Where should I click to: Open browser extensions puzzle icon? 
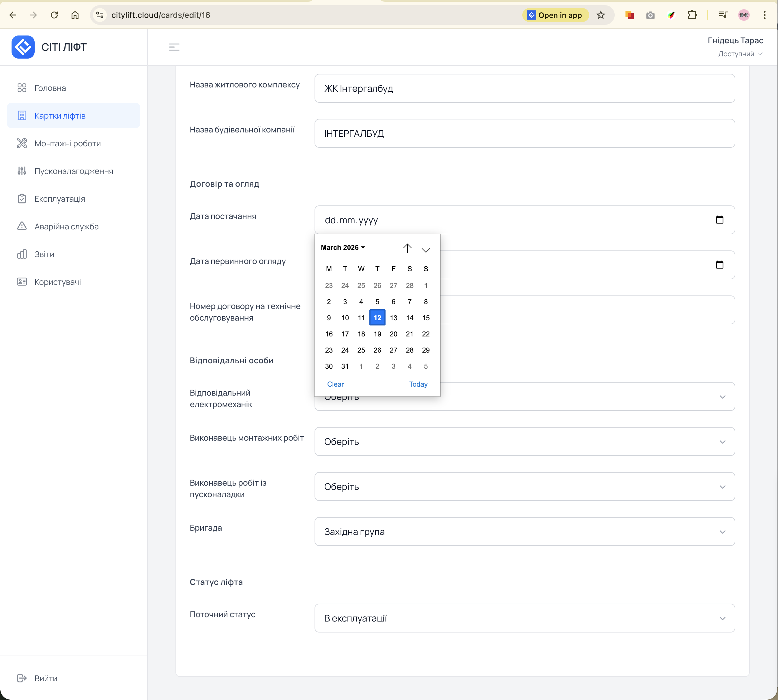click(x=692, y=15)
